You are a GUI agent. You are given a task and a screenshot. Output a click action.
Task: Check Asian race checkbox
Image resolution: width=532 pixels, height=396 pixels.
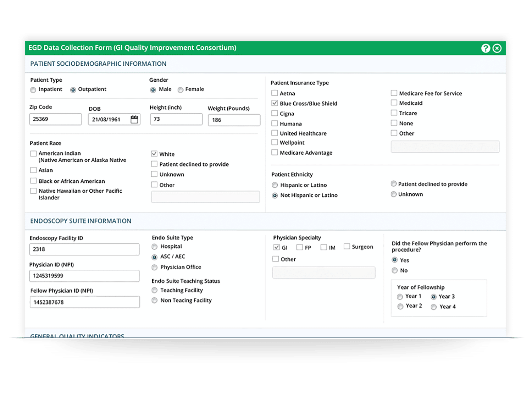pyautogui.click(x=33, y=170)
